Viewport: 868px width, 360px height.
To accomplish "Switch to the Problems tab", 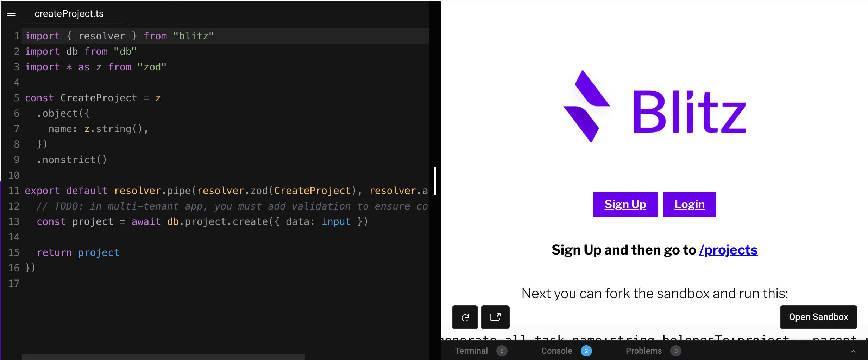I will click(x=643, y=351).
